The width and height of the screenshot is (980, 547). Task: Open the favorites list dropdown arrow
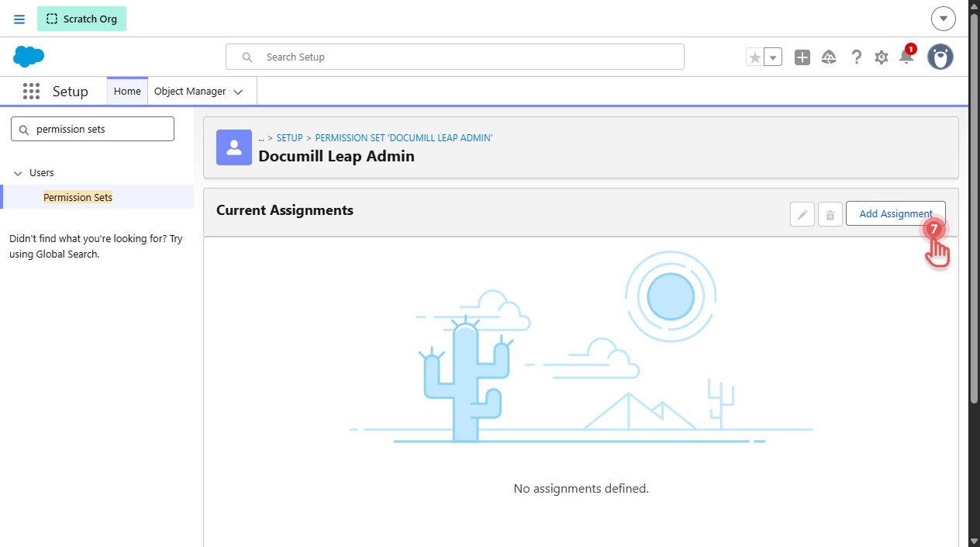click(x=773, y=57)
